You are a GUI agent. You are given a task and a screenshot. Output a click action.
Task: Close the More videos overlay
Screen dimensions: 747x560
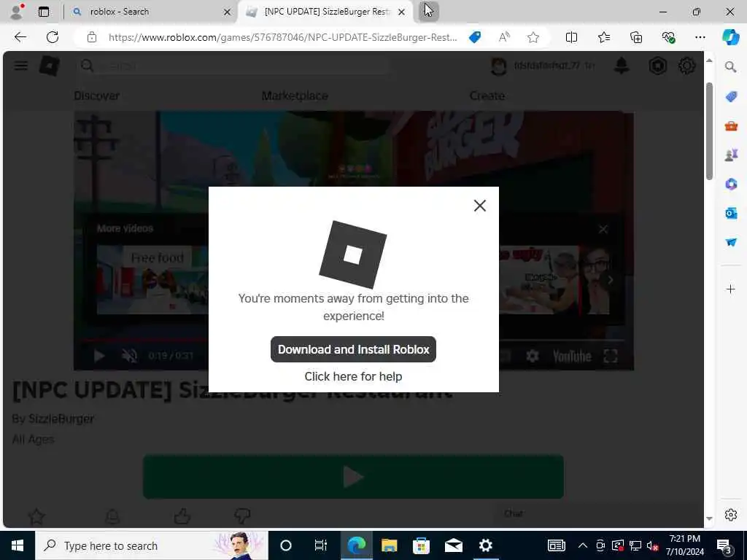pos(603,230)
